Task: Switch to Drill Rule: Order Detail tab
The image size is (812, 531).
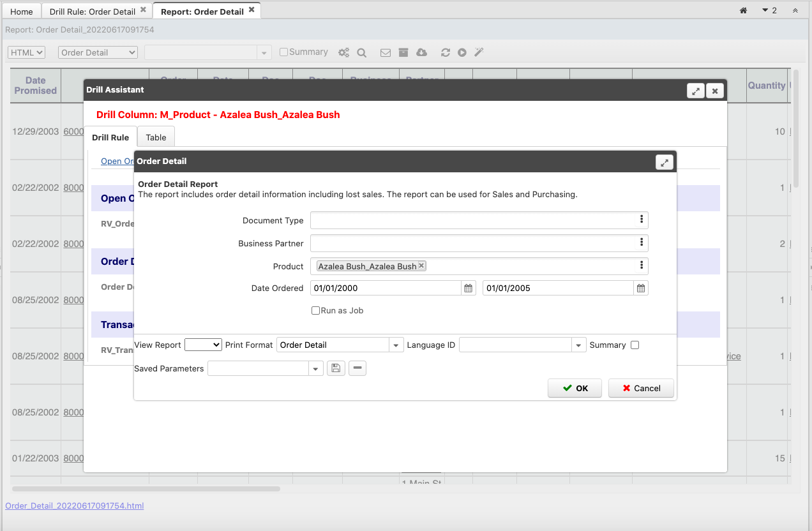Action: tap(93, 11)
